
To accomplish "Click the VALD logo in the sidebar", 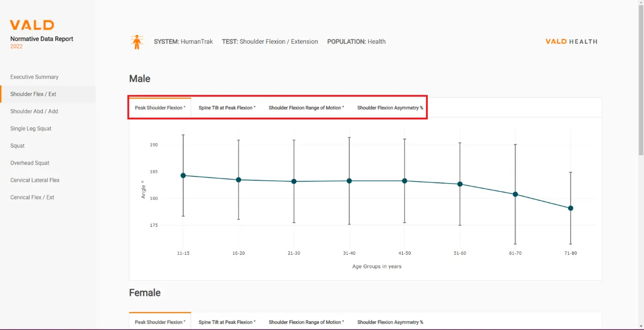I will coord(32,25).
